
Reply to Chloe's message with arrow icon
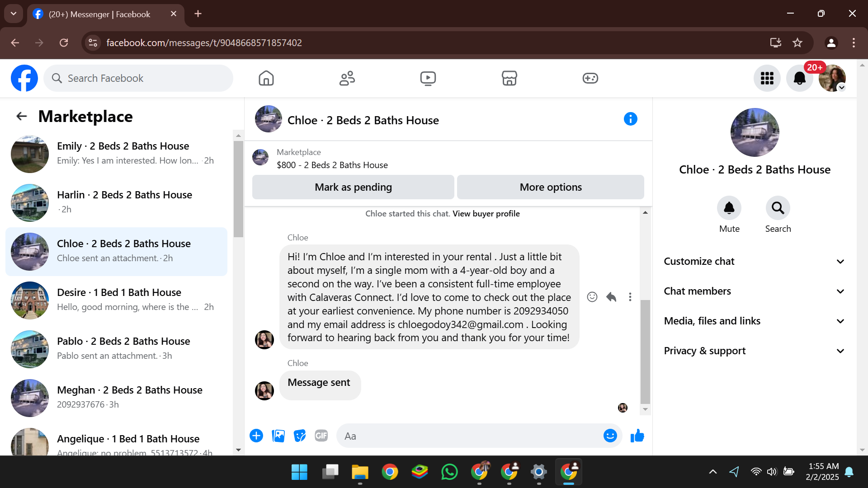pyautogui.click(x=611, y=297)
